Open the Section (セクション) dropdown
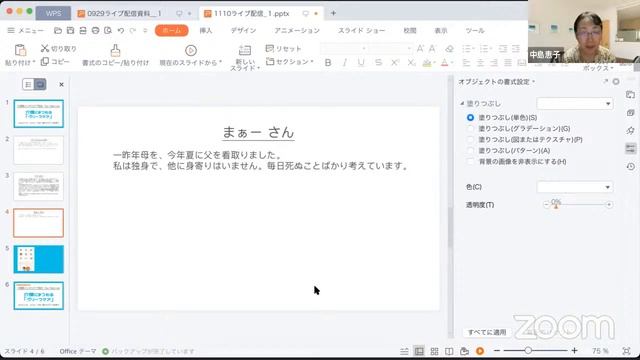This screenshot has height=360, width=640. point(290,62)
